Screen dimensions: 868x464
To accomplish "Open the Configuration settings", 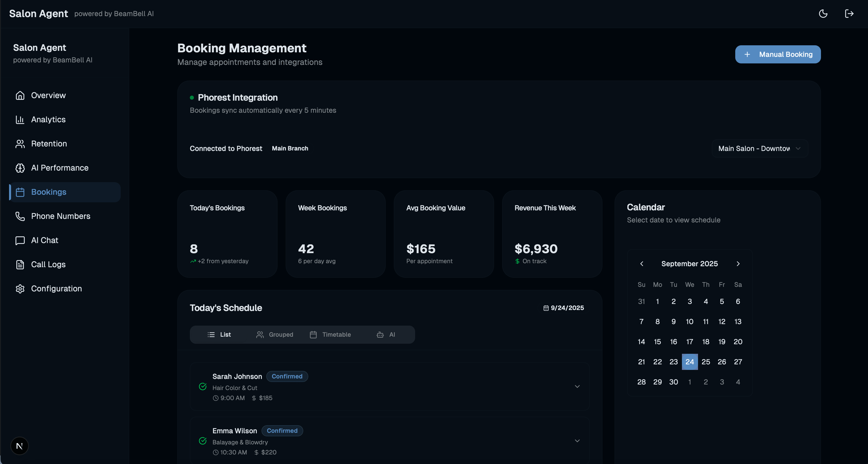I will point(56,289).
